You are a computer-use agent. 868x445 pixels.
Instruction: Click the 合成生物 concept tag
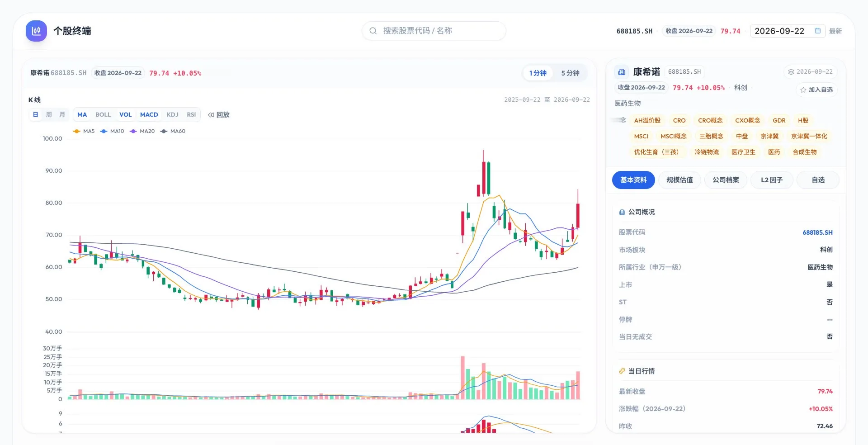coord(804,152)
